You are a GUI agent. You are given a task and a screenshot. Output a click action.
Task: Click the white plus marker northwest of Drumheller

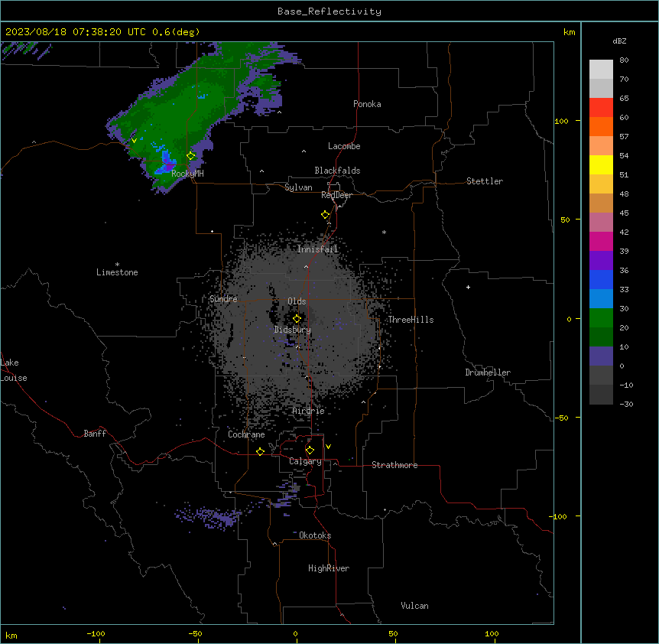pos(468,287)
